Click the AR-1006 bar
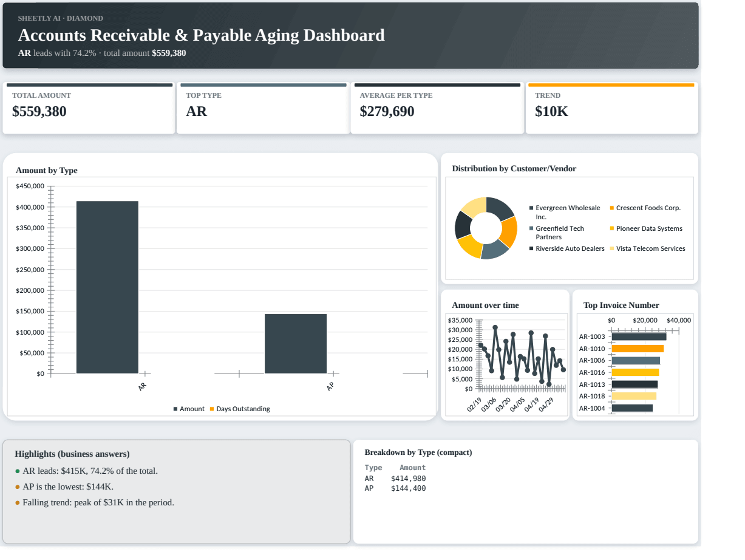The height and width of the screenshot is (560, 745). point(636,360)
